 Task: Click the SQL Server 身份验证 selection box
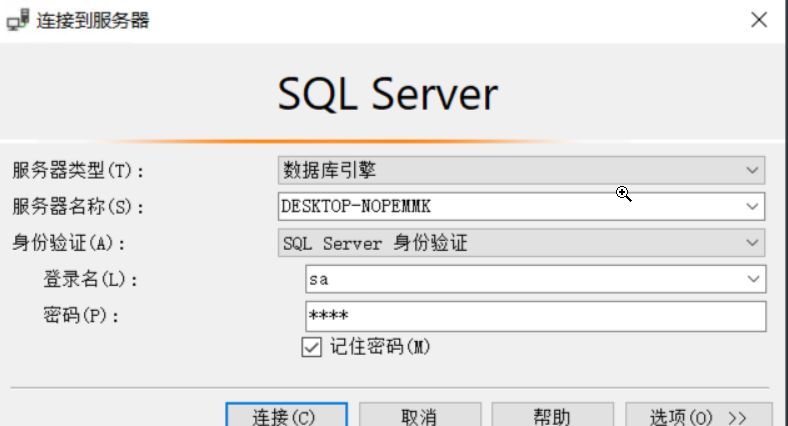[x=510, y=243]
